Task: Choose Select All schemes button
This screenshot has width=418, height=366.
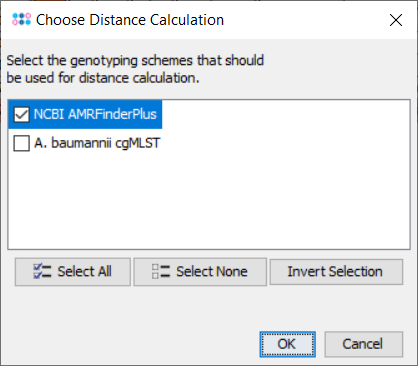Action: [73, 272]
